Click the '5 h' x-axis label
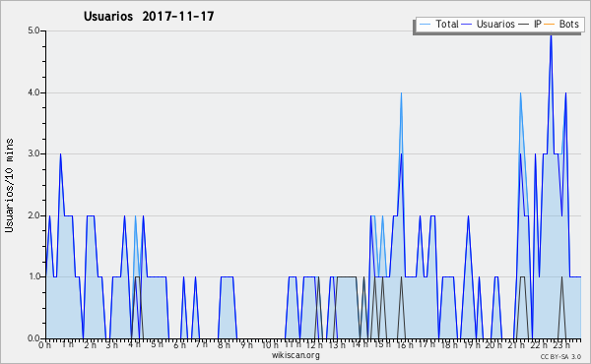The image size is (591, 364). [x=157, y=344]
